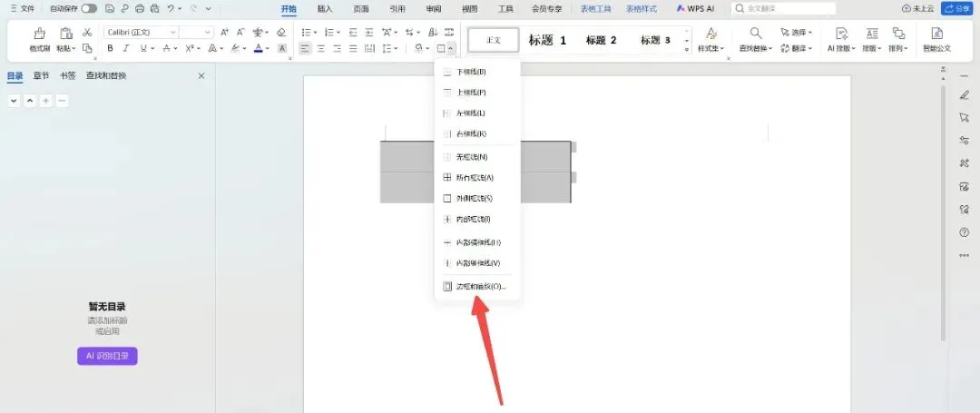The width and height of the screenshot is (980, 413).
Task: Open the Translate (翻译) dropdown
Action: pos(797,48)
